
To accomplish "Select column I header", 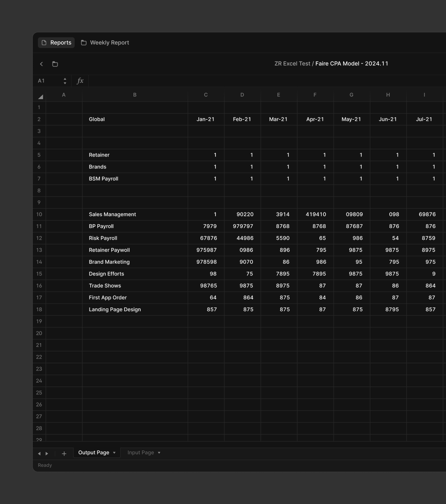I will click(x=424, y=95).
